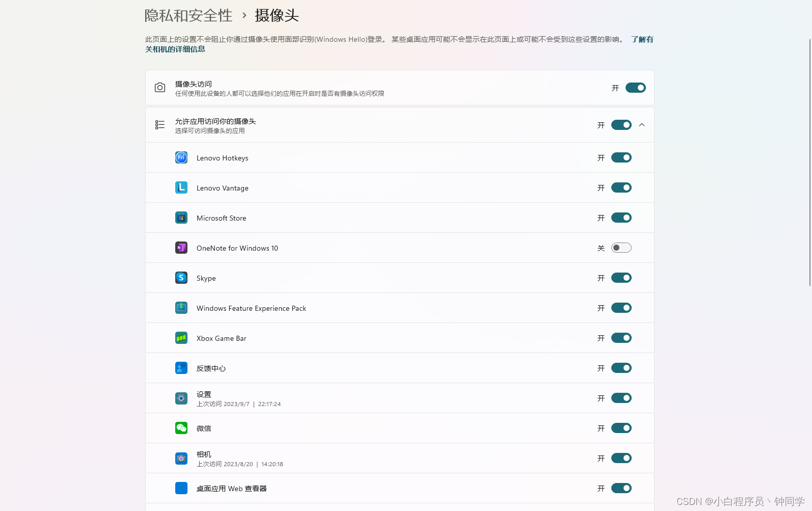Turn off Skype camera toggle
The height and width of the screenshot is (511, 812).
click(621, 278)
